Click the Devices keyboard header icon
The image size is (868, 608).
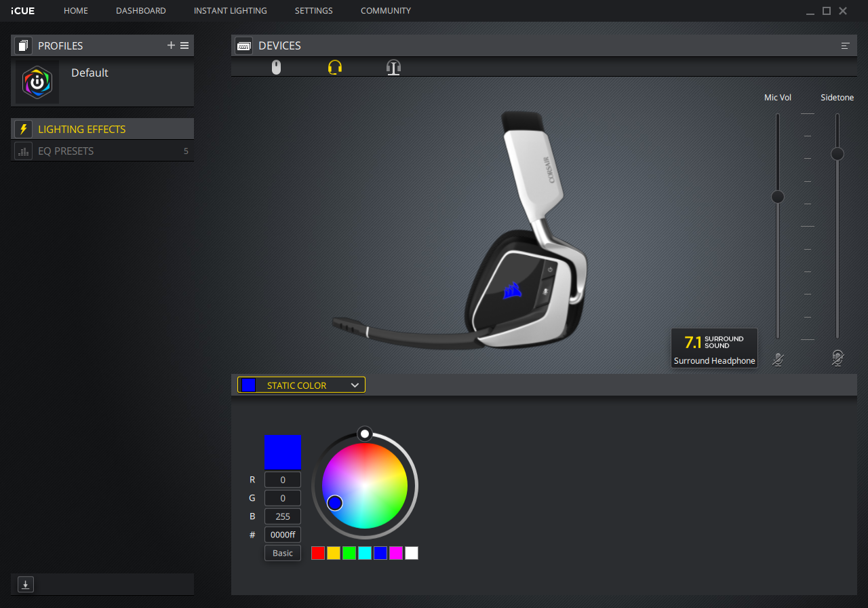(x=244, y=45)
